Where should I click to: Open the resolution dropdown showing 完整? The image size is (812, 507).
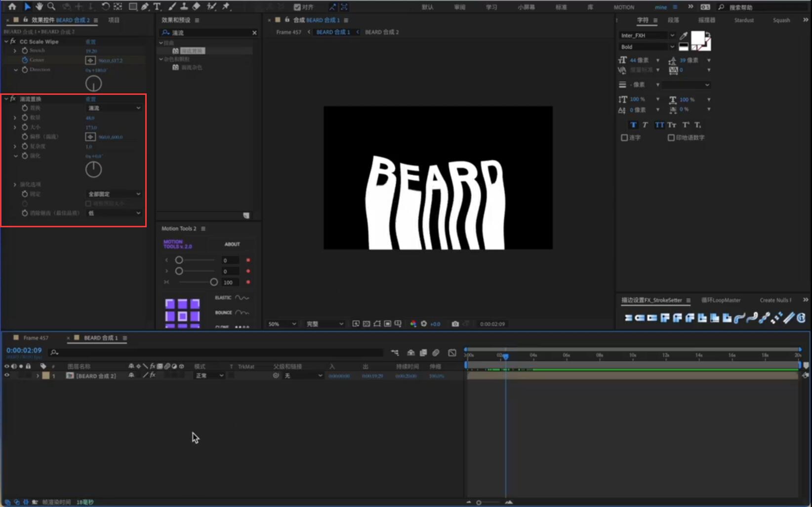tap(325, 324)
